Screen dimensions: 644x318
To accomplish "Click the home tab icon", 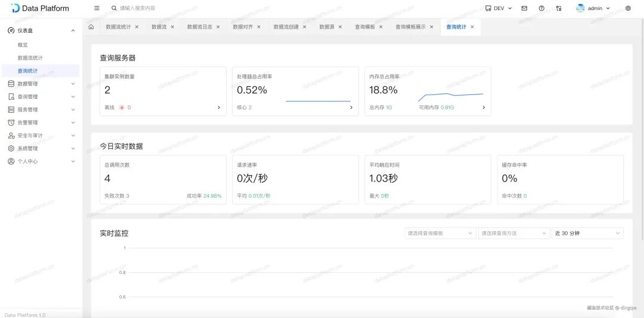I will (x=91, y=27).
